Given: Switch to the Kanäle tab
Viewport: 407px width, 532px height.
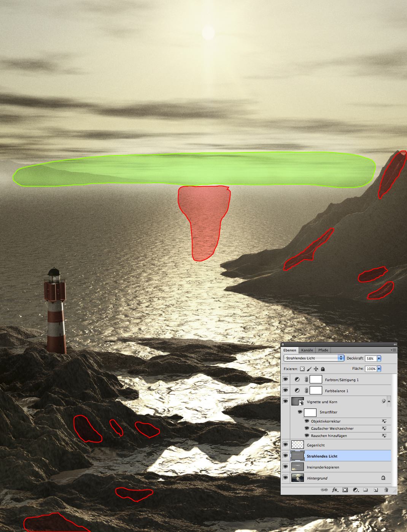Looking at the screenshot, I should point(307,350).
